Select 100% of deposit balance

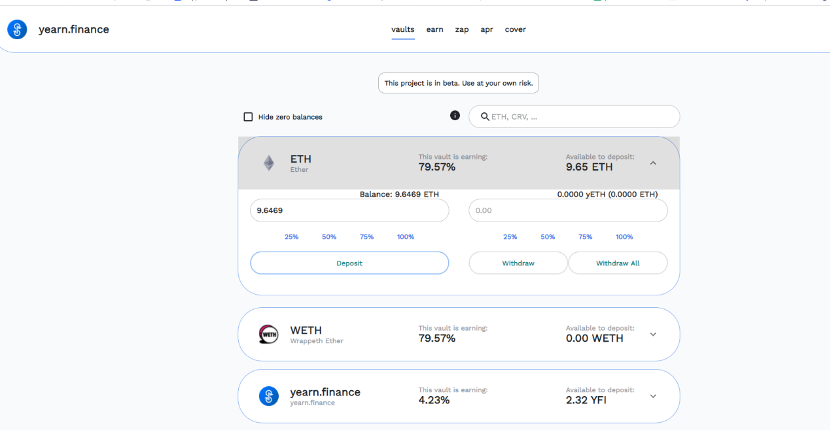click(405, 237)
